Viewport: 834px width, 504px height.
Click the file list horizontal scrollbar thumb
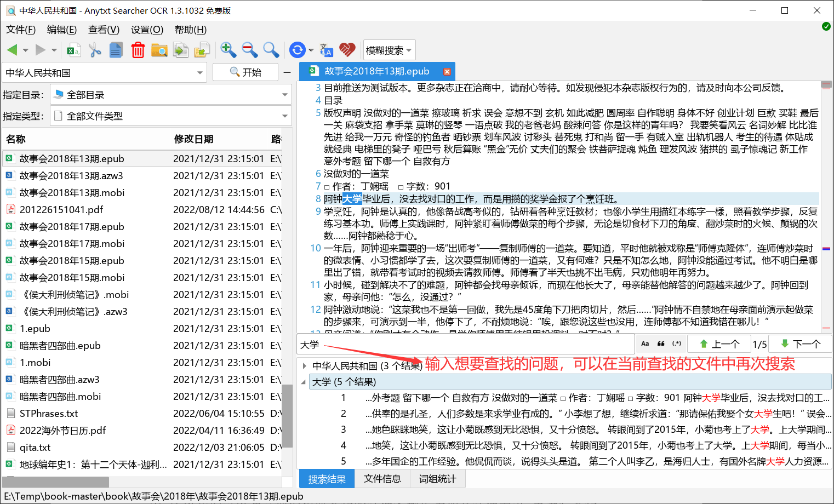55,482
